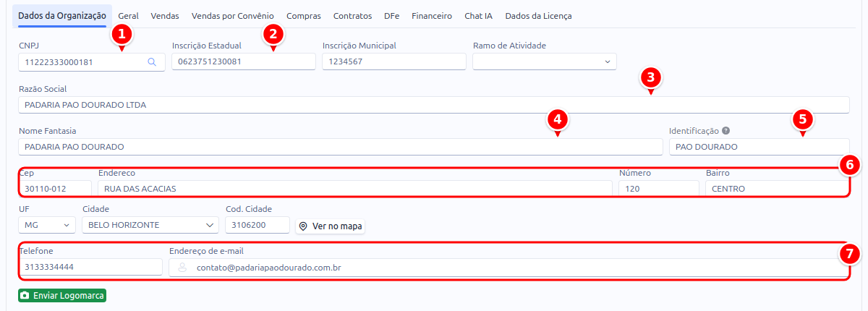Focus the Número field with 120
Image resolution: width=868 pixels, height=311 pixels.
pyautogui.click(x=659, y=189)
